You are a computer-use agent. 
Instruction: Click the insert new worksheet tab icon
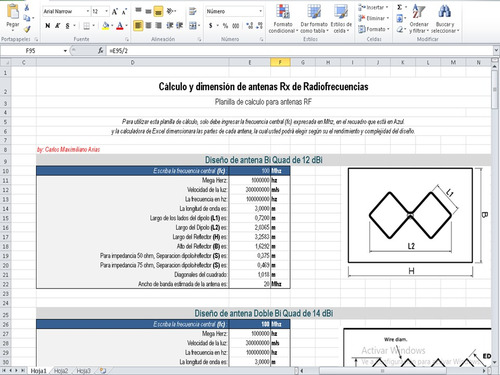coord(103,370)
